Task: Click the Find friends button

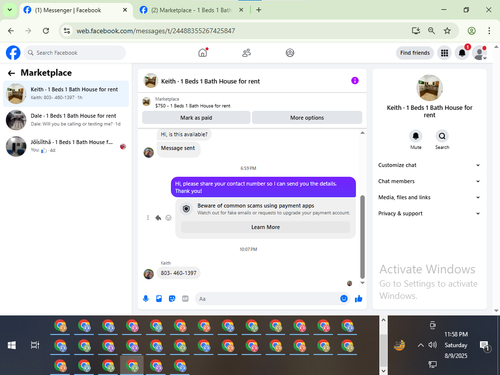Action: click(415, 53)
